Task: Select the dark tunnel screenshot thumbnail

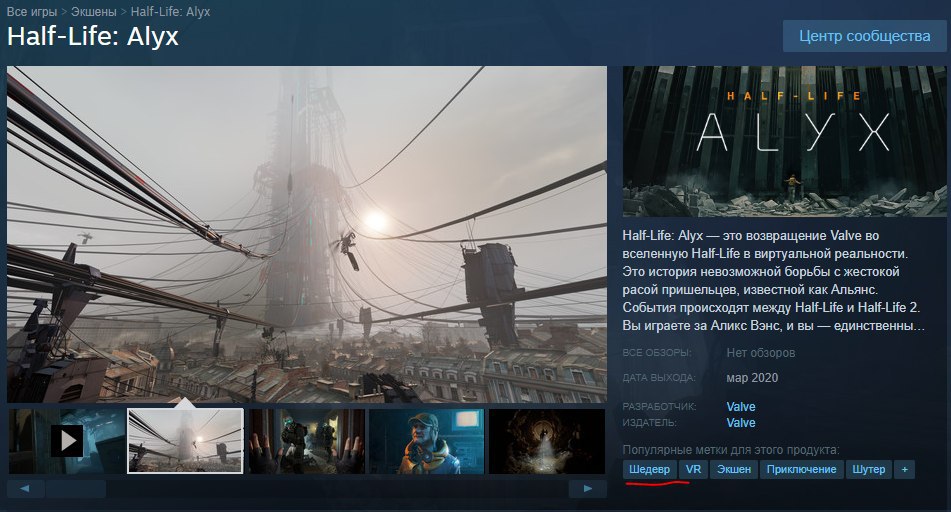Action: tap(546, 441)
